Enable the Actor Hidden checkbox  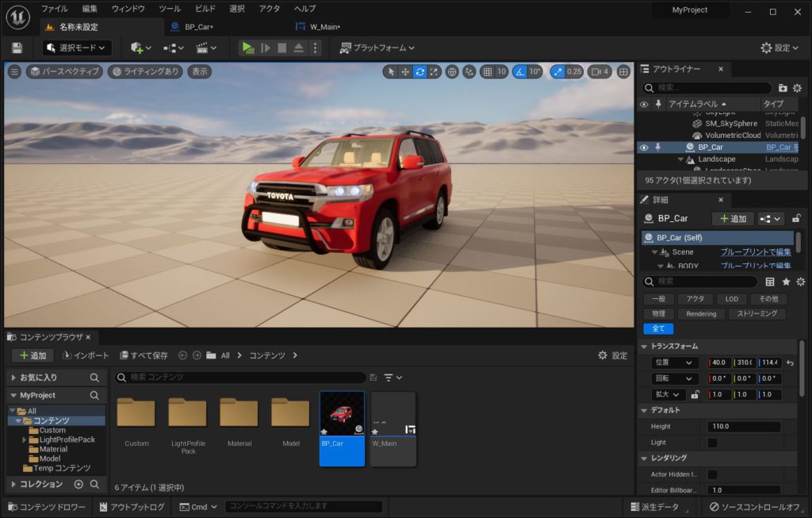[x=713, y=474]
